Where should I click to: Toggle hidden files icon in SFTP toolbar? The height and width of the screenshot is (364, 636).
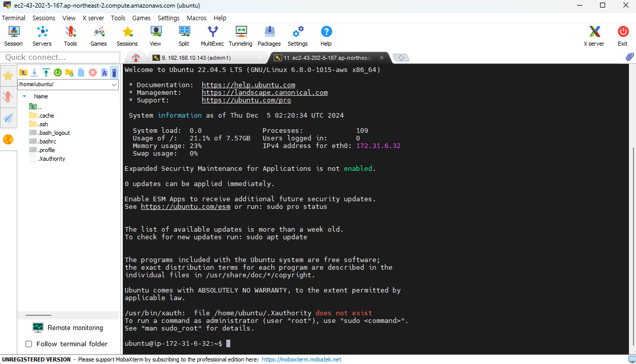(114, 72)
